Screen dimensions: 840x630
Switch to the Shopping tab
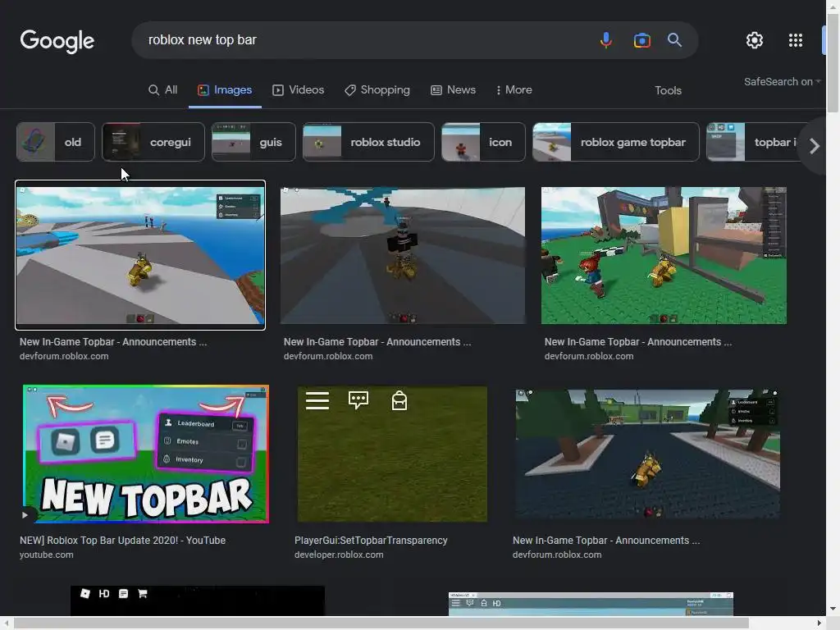tap(377, 90)
